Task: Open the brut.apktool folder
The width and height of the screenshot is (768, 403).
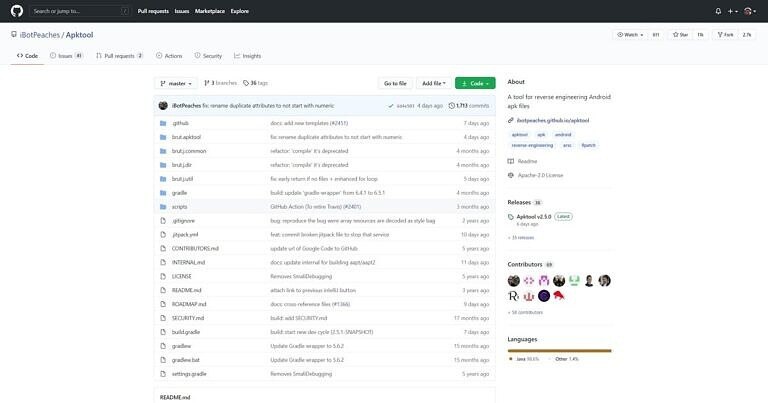Action: (x=186, y=137)
